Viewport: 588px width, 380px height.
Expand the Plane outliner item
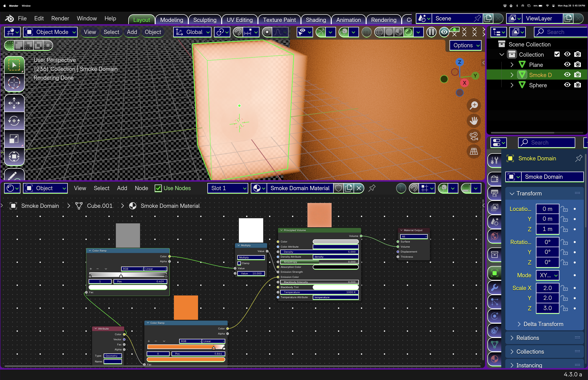[x=512, y=65]
